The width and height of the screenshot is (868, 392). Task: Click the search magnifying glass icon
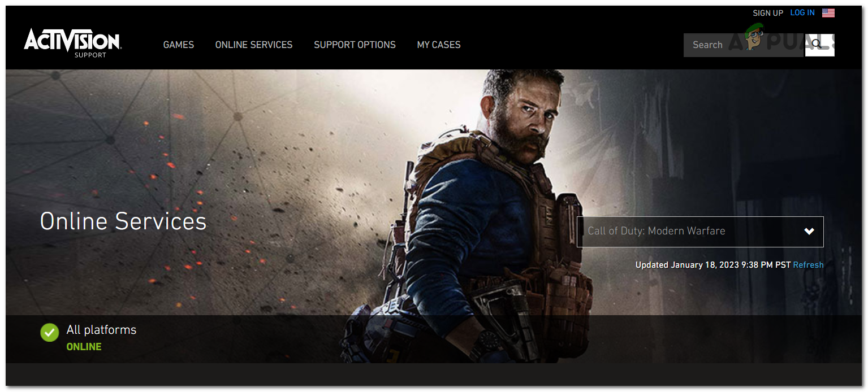point(818,44)
